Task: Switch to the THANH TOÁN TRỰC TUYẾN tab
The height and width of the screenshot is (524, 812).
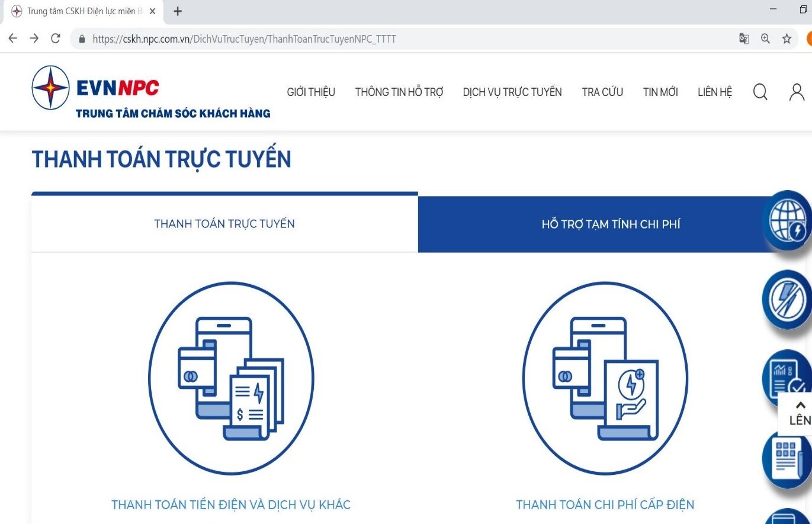Action: 224,224
